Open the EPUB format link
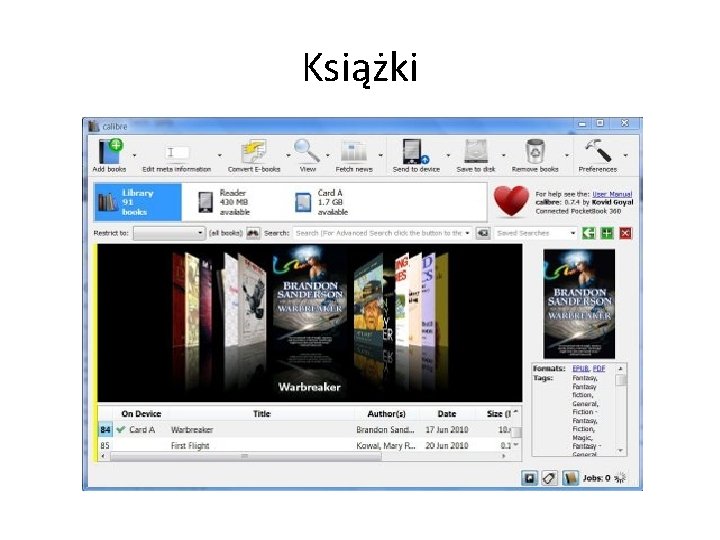This screenshot has height=540, width=720. click(x=580, y=369)
